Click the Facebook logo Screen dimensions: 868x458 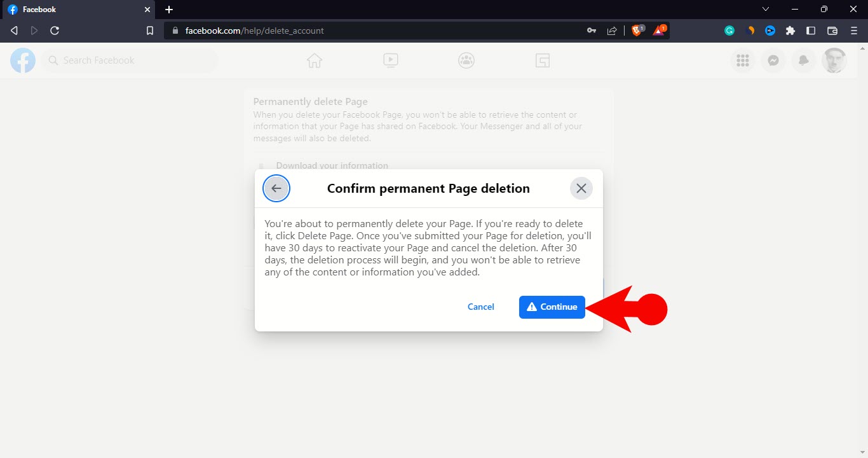(23, 60)
